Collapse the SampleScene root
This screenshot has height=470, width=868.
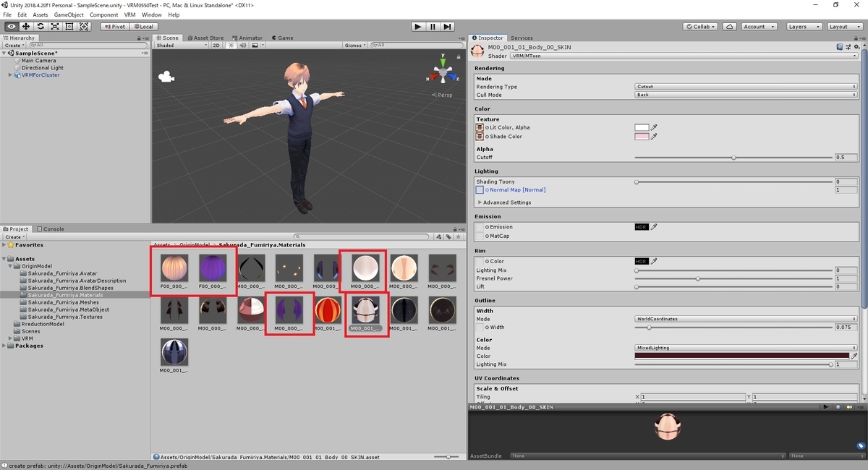tap(4, 54)
